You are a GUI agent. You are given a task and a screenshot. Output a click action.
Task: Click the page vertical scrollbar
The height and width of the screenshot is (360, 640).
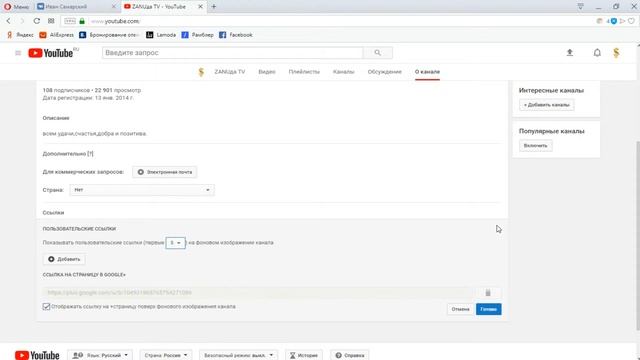click(638, 235)
